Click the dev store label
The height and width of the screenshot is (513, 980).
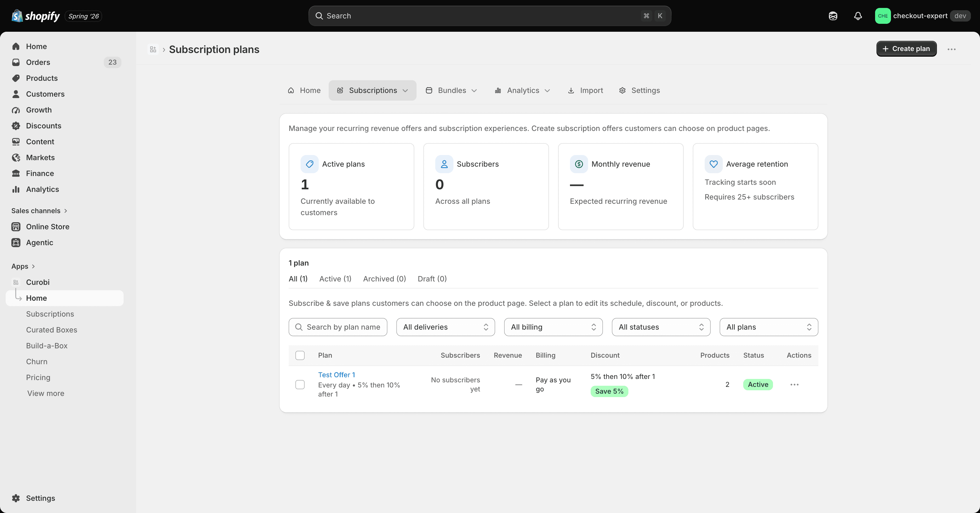[x=960, y=16]
